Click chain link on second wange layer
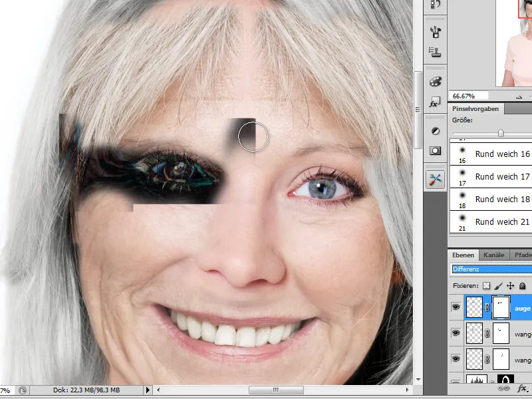 (487, 359)
